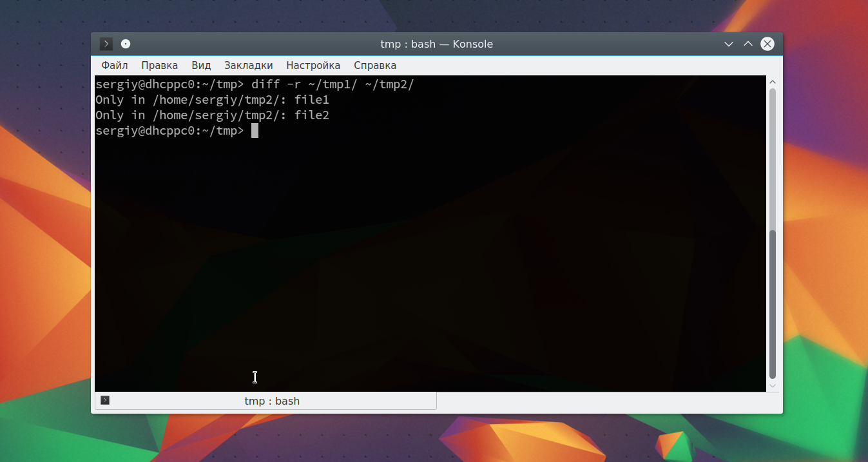Open the Закладки menu
This screenshot has width=868, height=462.
(x=248, y=65)
